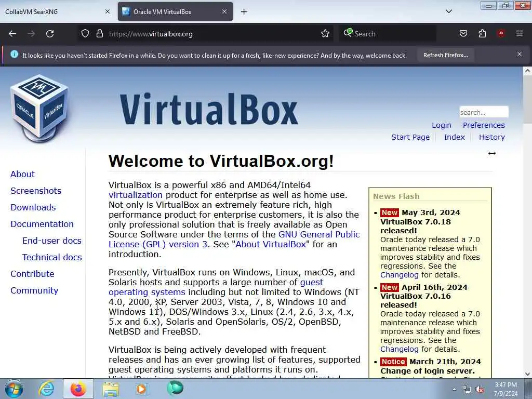The width and height of the screenshot is (532, 399).
Task: Select Firefox in the taskbar
Action: click(78, 389)
